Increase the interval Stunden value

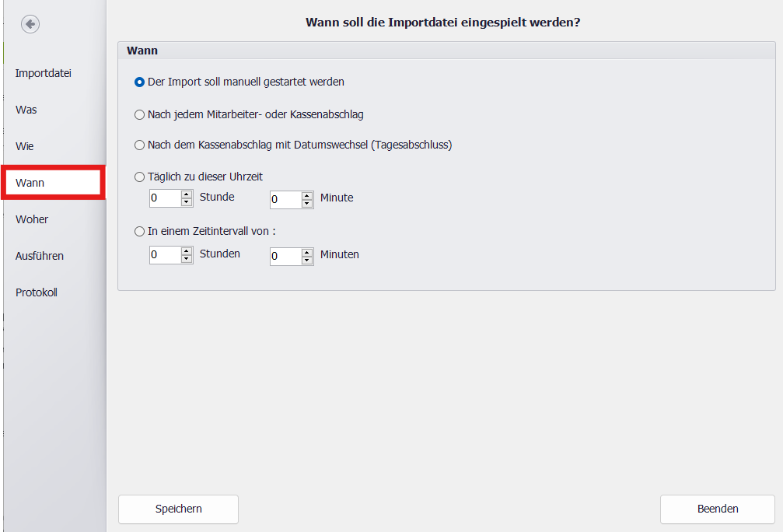pos(187,250)
